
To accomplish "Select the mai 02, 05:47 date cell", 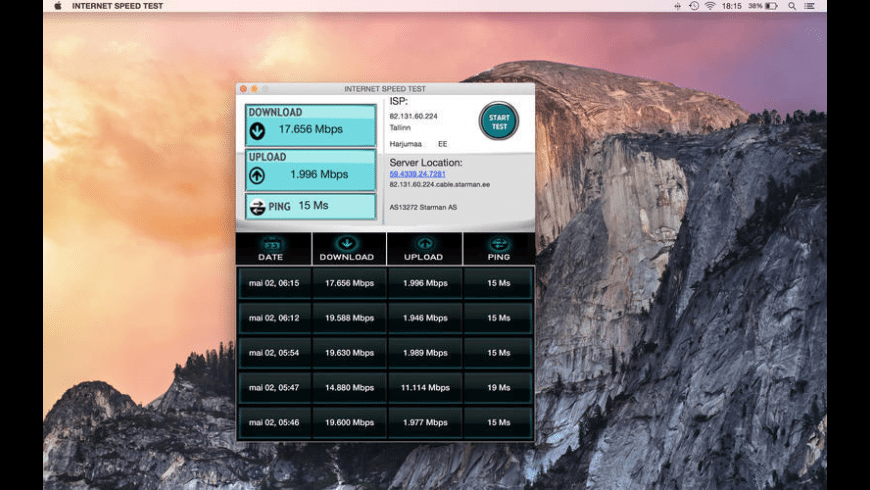I will click(274, 388).
